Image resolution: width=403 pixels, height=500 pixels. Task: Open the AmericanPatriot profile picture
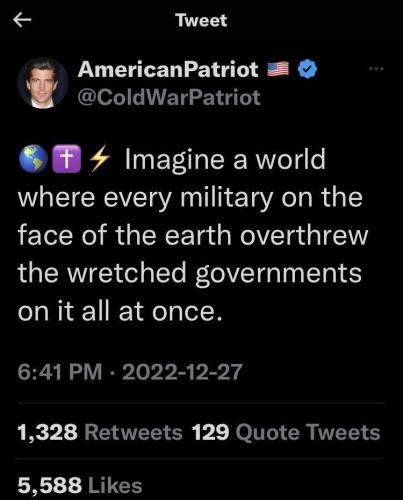tap(43, 83)
